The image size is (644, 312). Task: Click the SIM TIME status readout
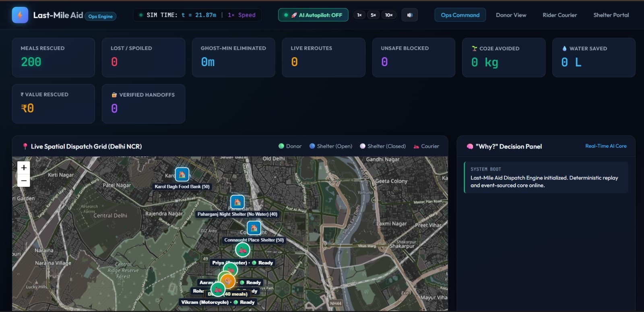(198, 15)
